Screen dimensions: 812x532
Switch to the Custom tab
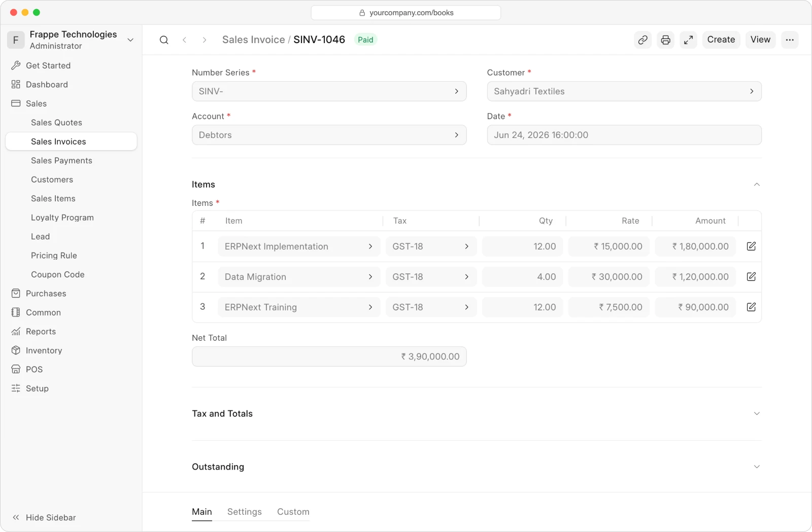(293, 512)
